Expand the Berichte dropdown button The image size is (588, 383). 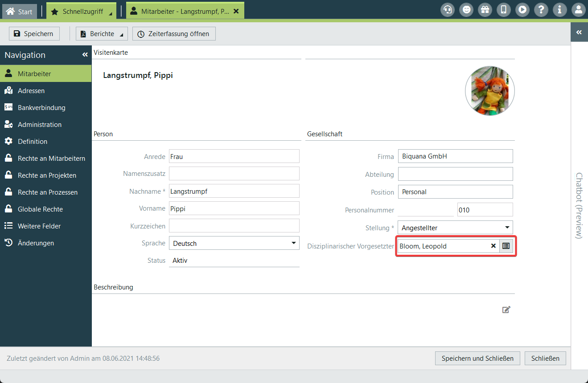click(x=102, y=34)
